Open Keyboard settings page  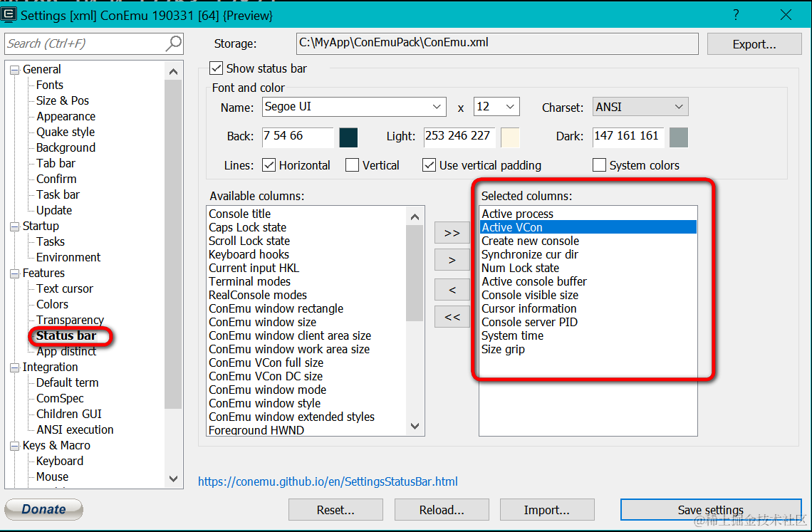coord(60,461)
